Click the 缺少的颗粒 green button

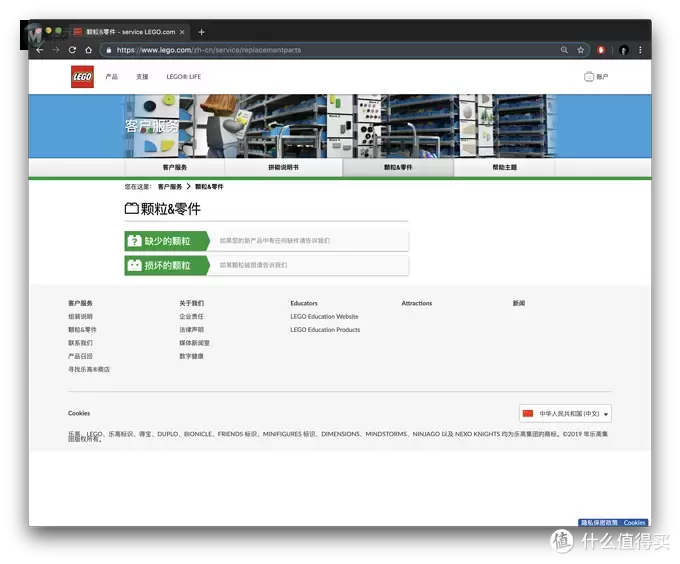pyautogui.click(x=167, y=241)
